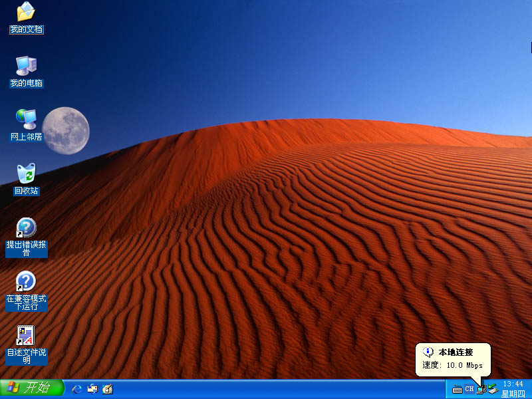Screen dimensions: 532x399
Task: Select the 我的电脑 desktop icon
Action: click(26, 65)
